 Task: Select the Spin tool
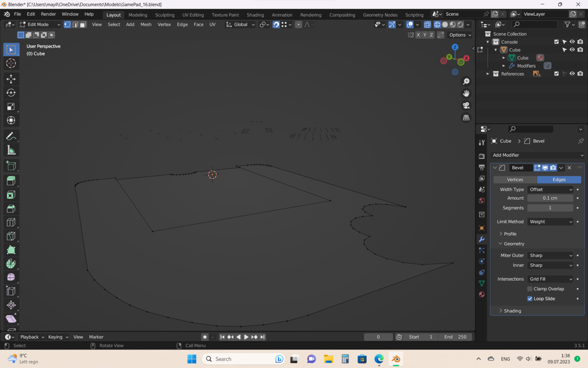tap(11, 264)
